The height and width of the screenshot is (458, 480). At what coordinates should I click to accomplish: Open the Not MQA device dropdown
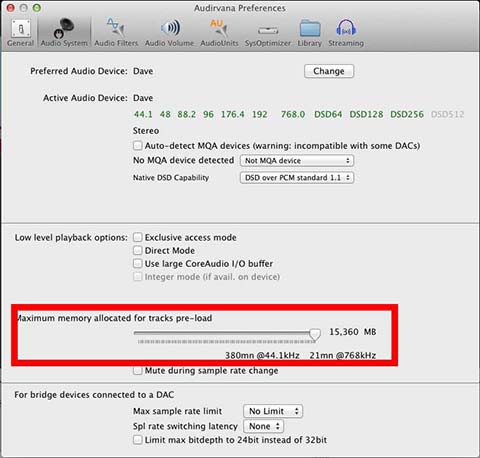coord(297,161)
